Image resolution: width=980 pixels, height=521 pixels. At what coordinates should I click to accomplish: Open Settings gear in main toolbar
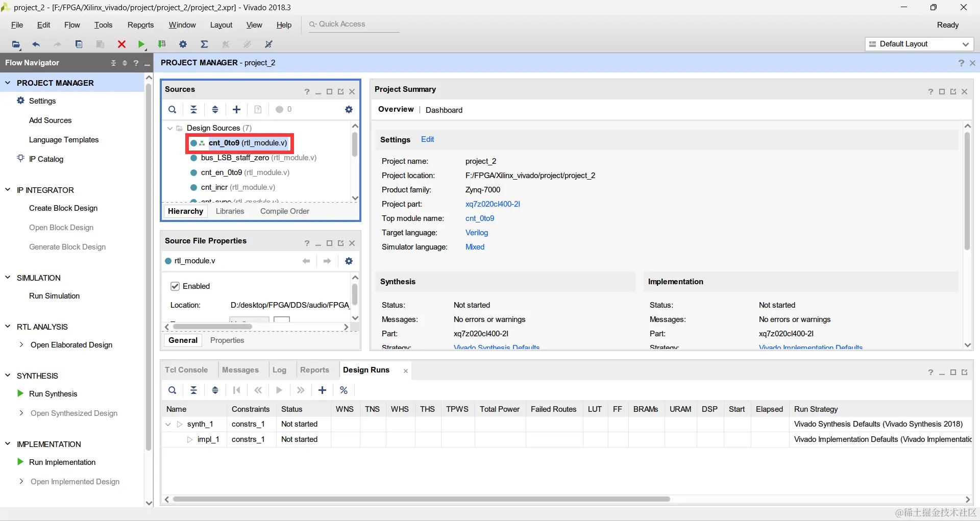(183, 44)
